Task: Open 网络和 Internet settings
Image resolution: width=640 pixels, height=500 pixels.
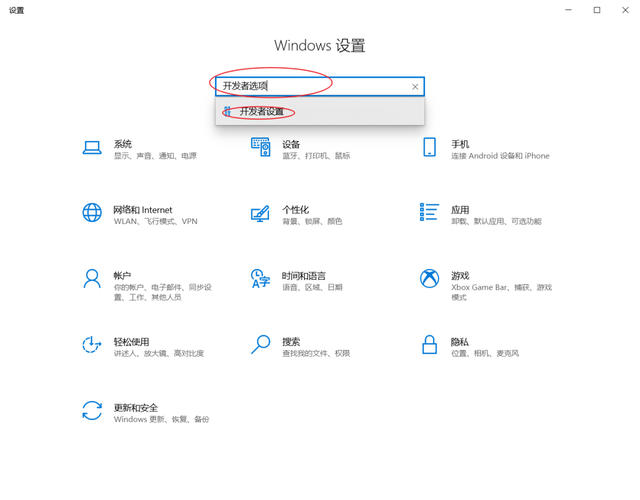Action: tap(142, 210)
